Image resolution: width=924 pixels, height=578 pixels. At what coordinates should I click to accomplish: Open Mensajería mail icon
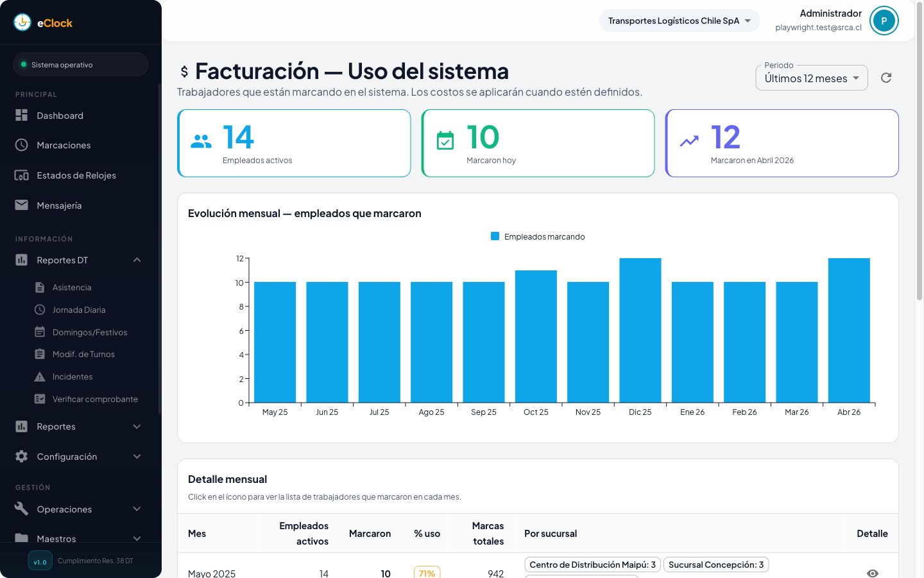21,205
